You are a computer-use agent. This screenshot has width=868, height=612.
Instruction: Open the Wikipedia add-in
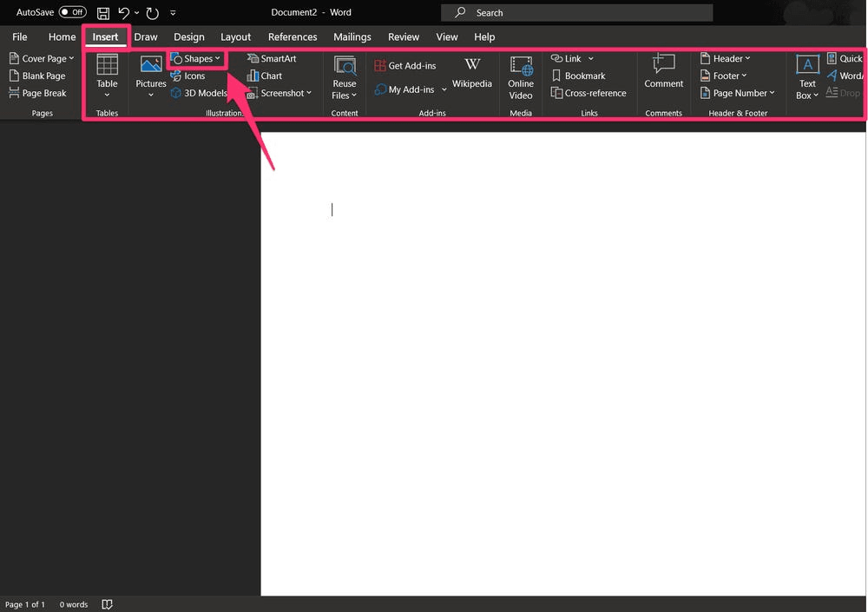point(471,76)
